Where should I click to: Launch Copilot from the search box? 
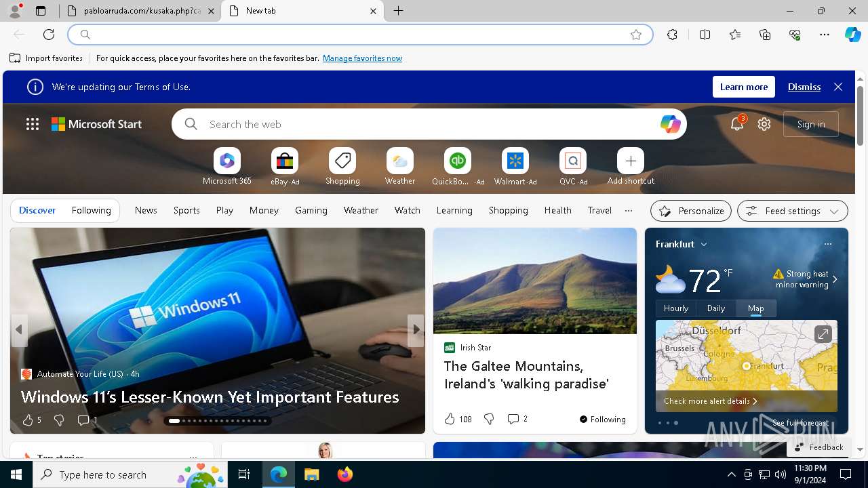(x=670, y=124)
